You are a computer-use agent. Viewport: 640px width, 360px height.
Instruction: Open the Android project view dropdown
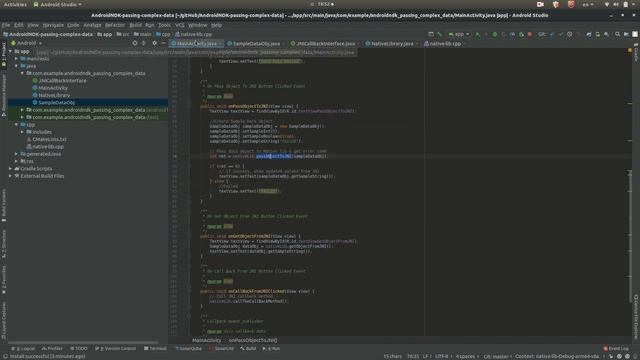coord(27,43)
